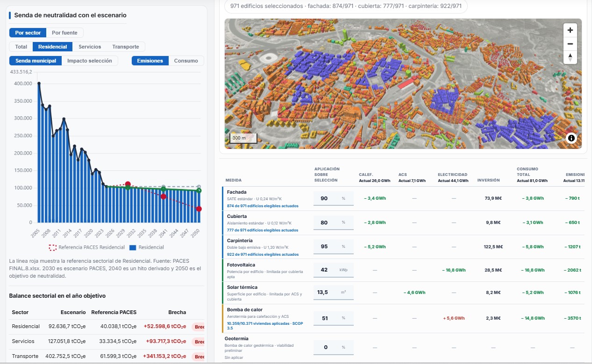Select the 'Transporte' sector tab above chart
The image size is (592, 364).
[x=126, y=47]
